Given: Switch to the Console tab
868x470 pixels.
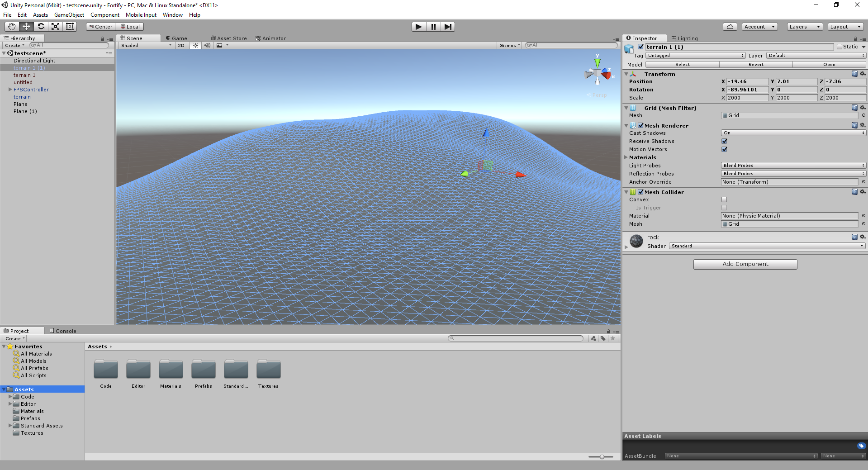Looking at the screenshot, I should pyautogui.click(x=63, y=331).
